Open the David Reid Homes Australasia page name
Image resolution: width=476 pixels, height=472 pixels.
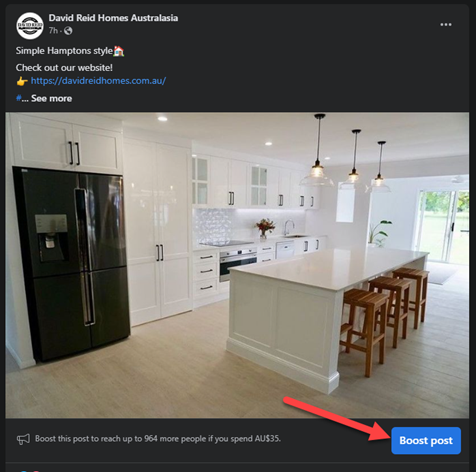point(113,18)
